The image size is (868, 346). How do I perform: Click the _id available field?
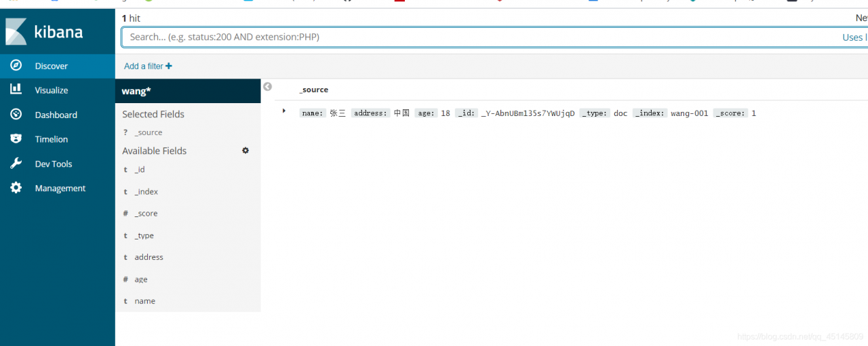point(139,170)
